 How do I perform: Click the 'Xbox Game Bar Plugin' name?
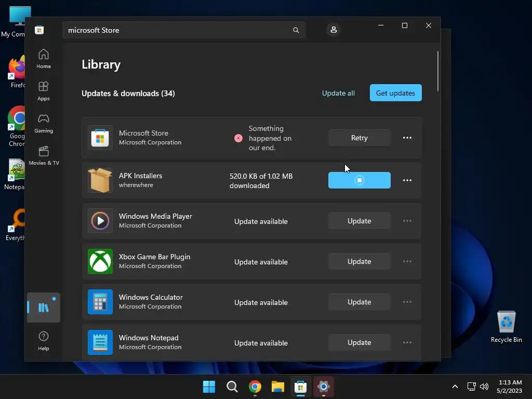pos(154,257)
